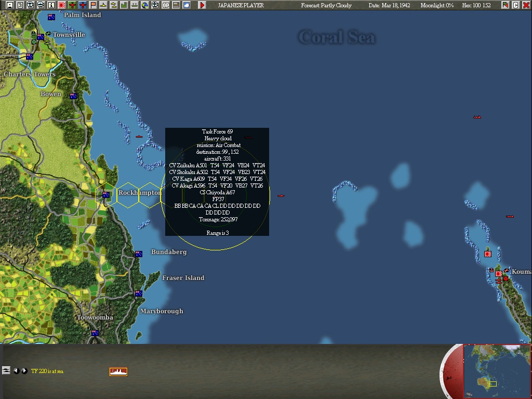Image resolution: width=532 pixels, height=399 pixels.
Task: Select the Townsville base flag
Action: click(41, 37)
